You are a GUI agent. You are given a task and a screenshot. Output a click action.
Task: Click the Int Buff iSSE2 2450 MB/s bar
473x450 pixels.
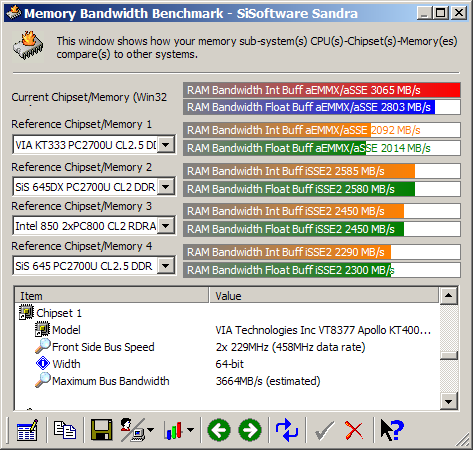click(322, 211)
